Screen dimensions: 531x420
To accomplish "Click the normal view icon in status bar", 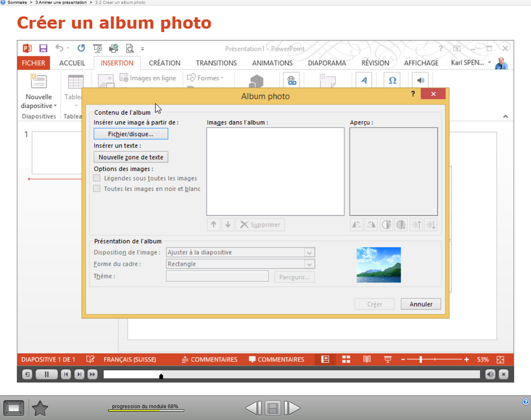I will (325, 360).
